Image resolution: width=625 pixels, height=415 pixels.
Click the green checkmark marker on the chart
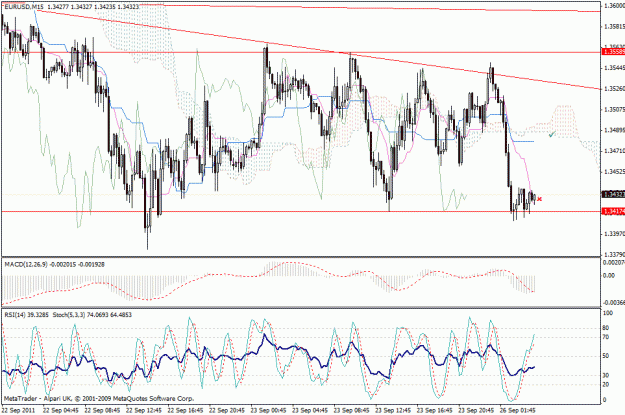coord(552,135)
